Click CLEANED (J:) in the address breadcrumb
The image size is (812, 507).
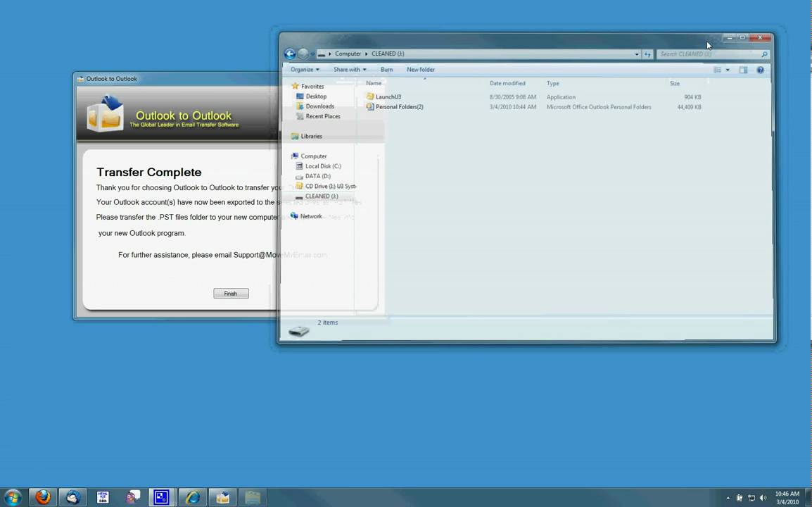388,54
